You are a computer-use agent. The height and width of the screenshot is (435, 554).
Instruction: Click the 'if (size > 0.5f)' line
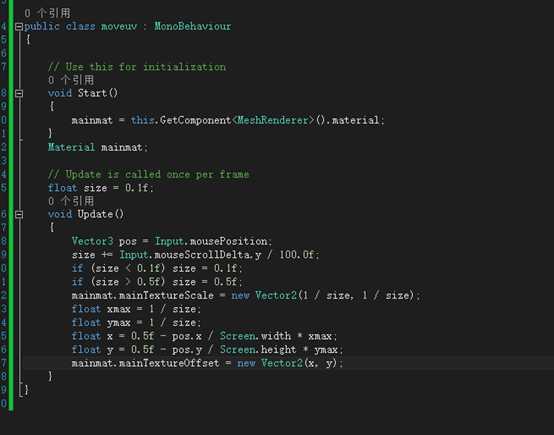coord(157,282)
